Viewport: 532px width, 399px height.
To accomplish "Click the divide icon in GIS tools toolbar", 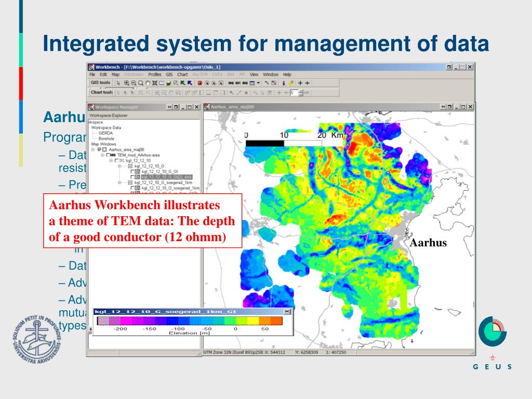I will point(308,83).
